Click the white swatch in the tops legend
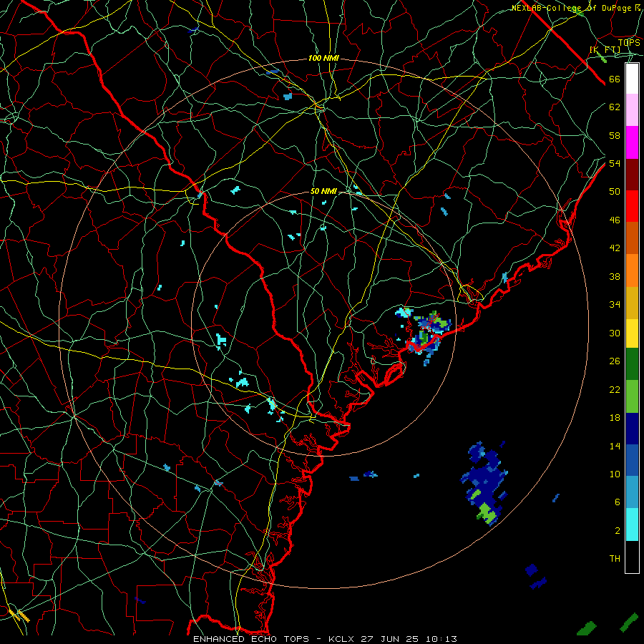644x644 pixels. click(632, 79)
